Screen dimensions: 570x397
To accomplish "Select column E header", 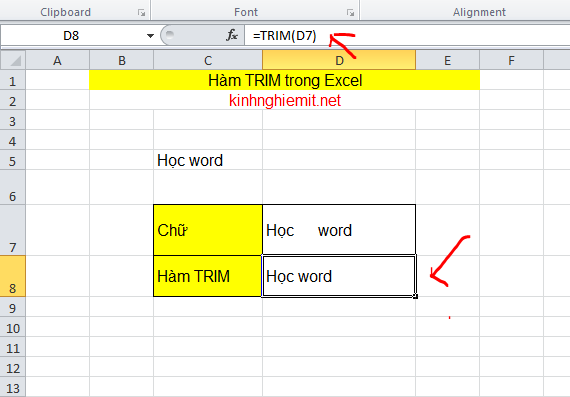I will click(447, 60).
